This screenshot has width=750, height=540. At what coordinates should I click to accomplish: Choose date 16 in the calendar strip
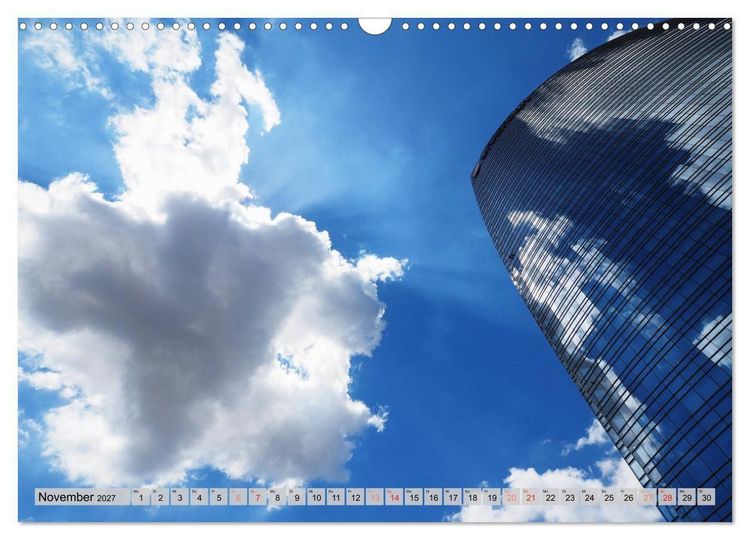point(433,497)
